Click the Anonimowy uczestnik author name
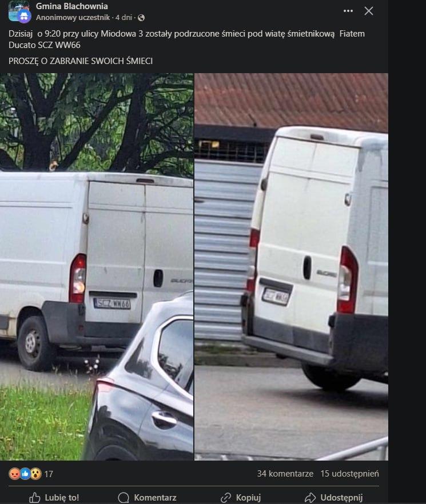The width and height of the screenshot is (426, 504). point(73,18)
